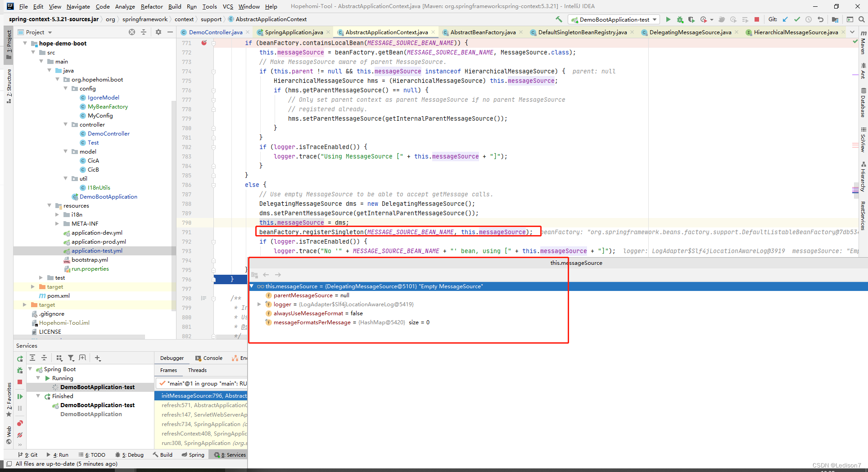868x472 pixels.
Task: Open the Project Structure dialog icon
Action: click(x=835, y=19)
